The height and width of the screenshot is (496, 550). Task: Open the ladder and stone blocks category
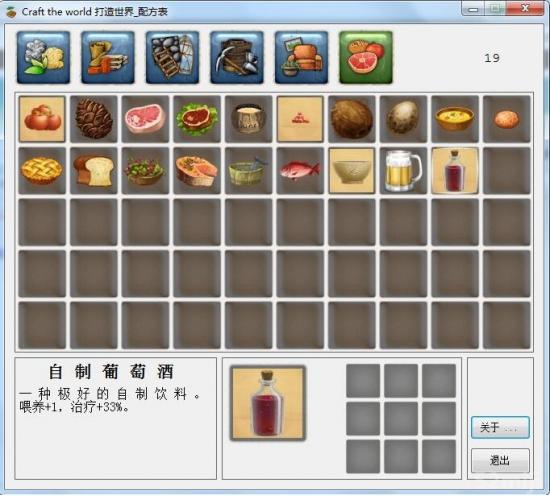tap(172, 58)
